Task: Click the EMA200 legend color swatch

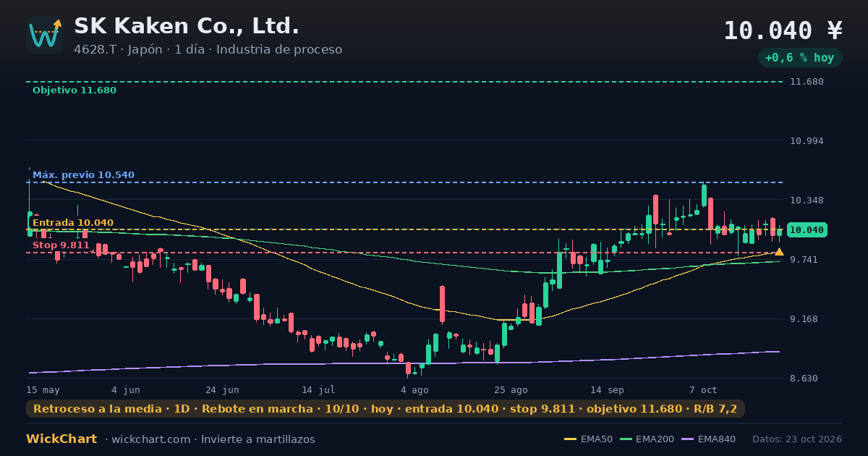Action: [x=626, y=439]
